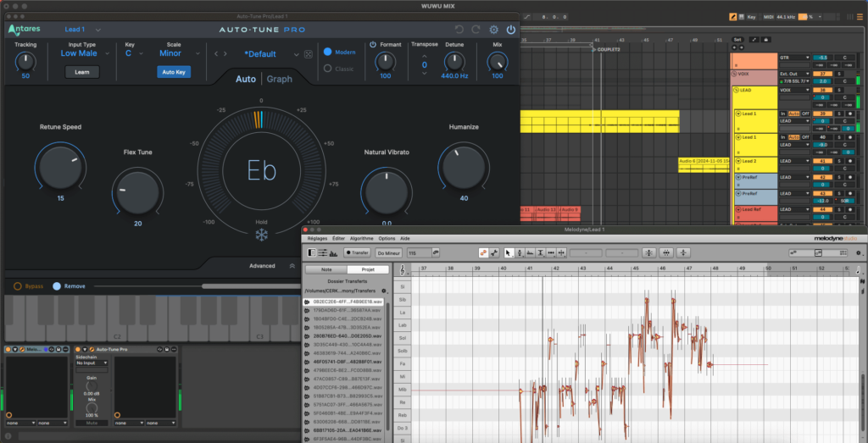The height and width of the screenshot is (443, 868).
Task: Open Melodyne Réglages menu
Action: coord(317,238)
